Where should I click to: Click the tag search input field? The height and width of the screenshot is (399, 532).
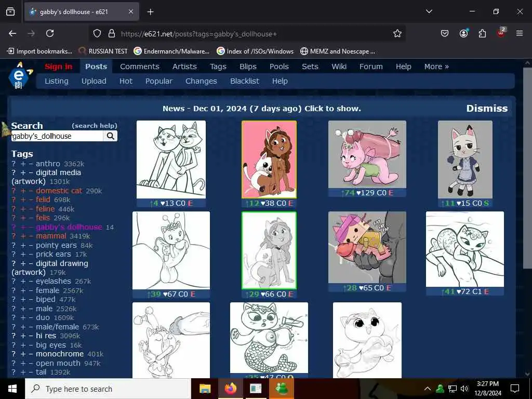coord(57,136)
